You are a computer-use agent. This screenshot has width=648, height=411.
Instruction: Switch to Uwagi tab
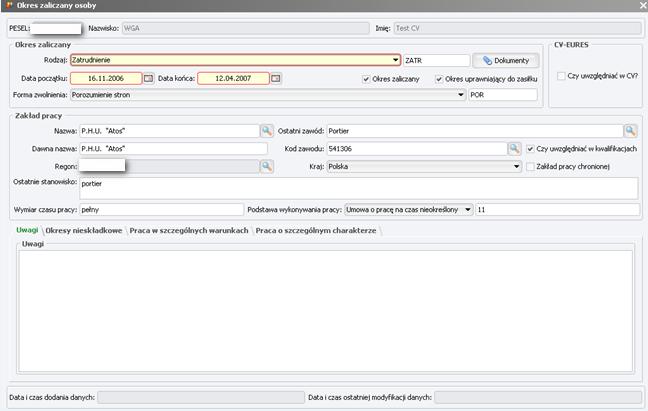pos(27,230)
